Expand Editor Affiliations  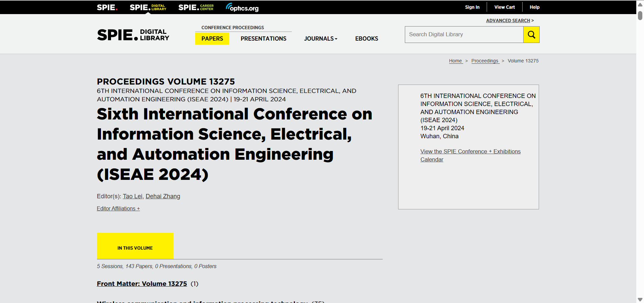coord(118,208)
